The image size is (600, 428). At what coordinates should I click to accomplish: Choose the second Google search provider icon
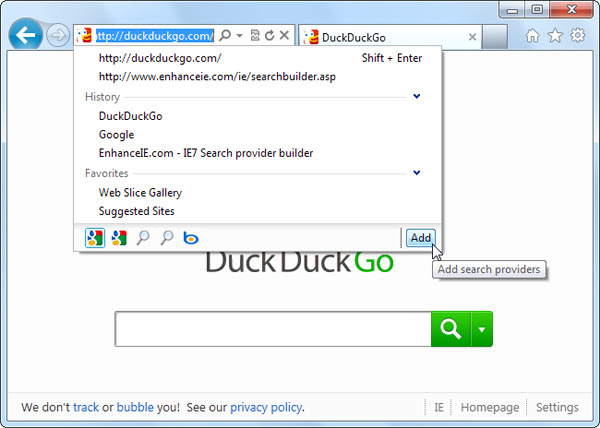pyautogui.click(x=119, y=238)
